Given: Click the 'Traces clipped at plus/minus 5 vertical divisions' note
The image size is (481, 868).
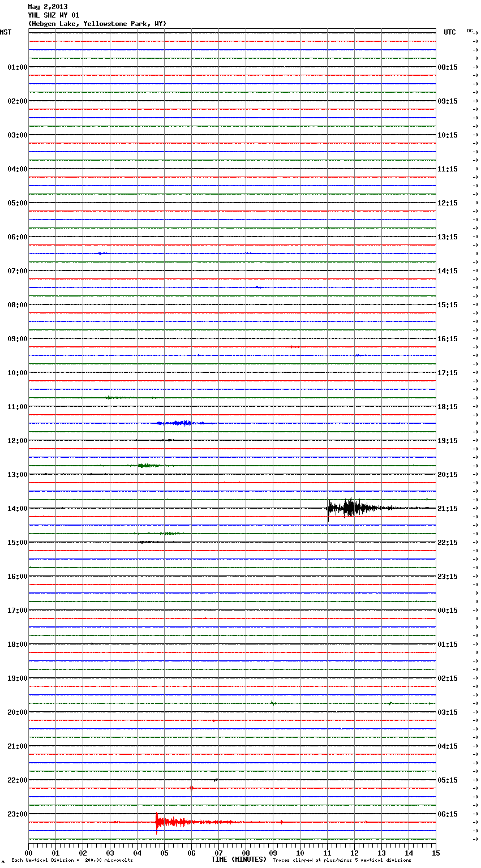Looking at the screenshot, I should point(342,860).
